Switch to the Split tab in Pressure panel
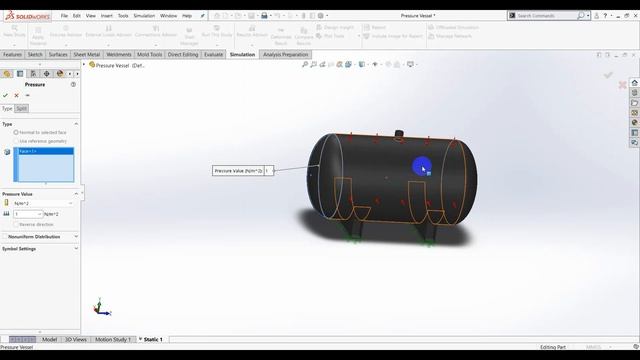Viewport: 640px width, 360px height. pos(22,109)
